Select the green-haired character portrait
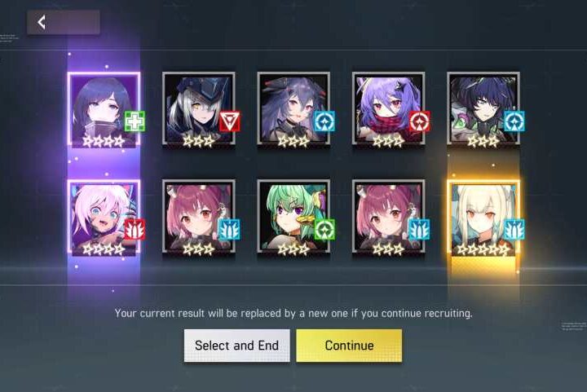The width and height of the screenshot is (587, 392). coord(293,217)
